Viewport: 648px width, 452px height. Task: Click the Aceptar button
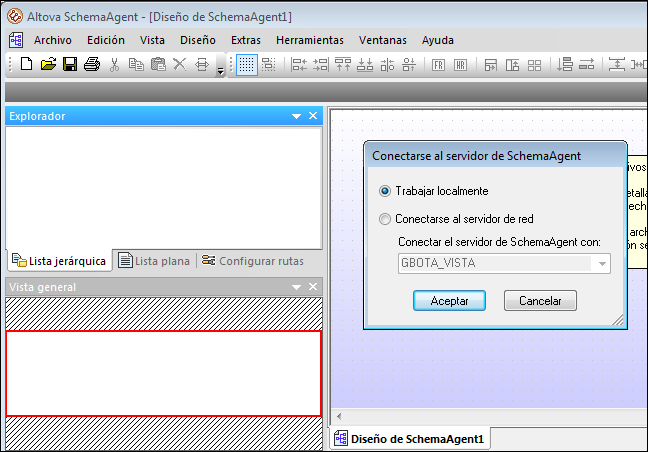pos(449,300)
